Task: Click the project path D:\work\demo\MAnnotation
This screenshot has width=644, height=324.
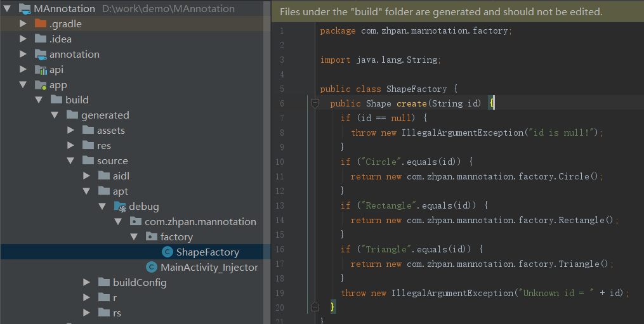Action: 168,9
